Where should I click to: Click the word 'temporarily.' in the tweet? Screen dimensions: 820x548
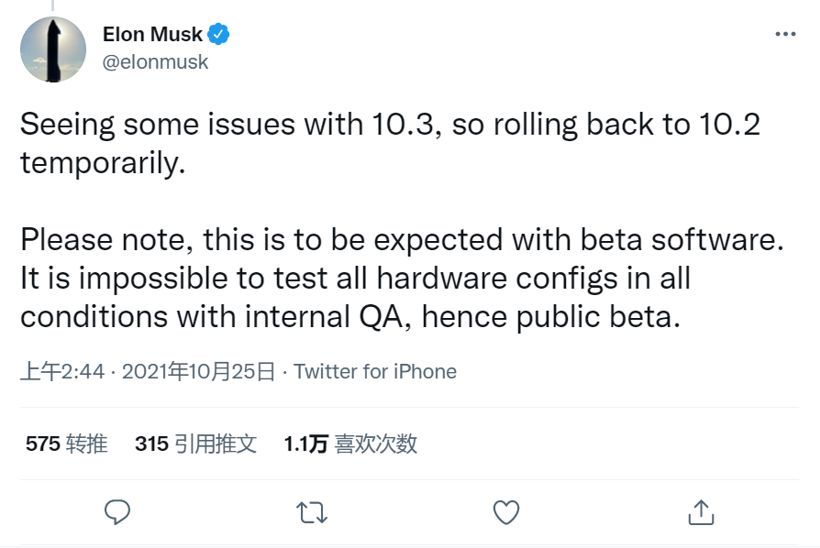pyautogui.click(x=103, y=163)
